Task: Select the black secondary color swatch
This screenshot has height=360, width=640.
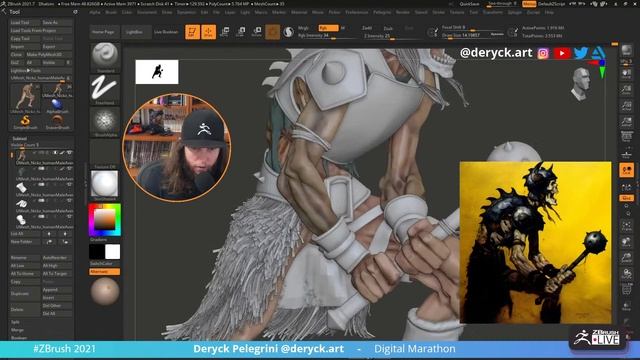Action: 97,252
